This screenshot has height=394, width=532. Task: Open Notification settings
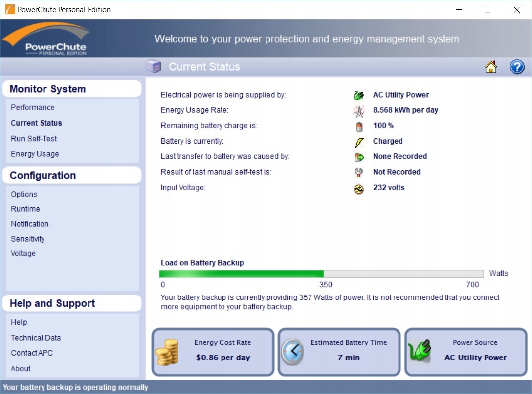tap(30, 224)
